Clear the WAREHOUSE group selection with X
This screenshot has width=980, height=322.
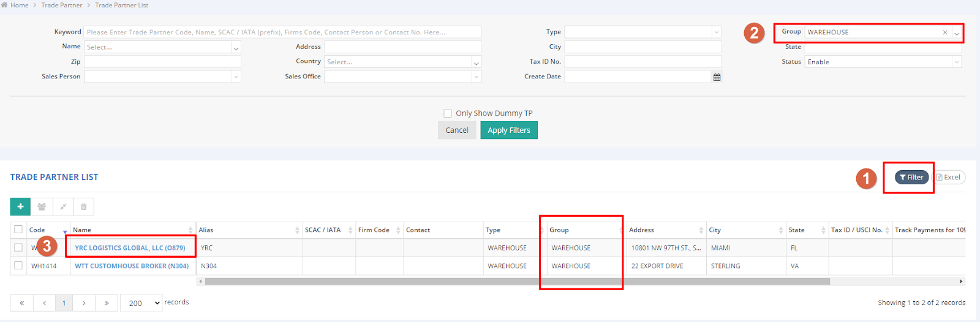tap(945, 32)
